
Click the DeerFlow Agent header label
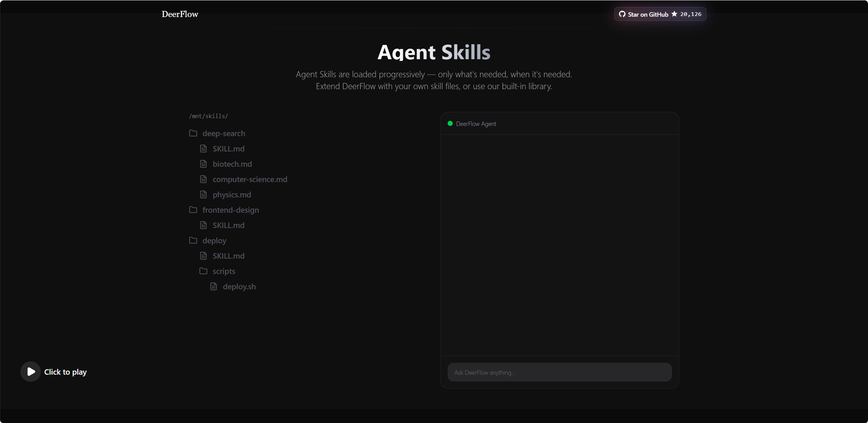click(x=476, y=124)
